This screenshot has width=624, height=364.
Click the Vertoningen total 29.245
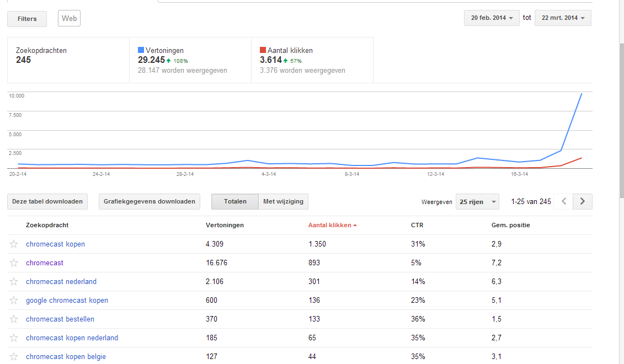(x=151, y=60)
